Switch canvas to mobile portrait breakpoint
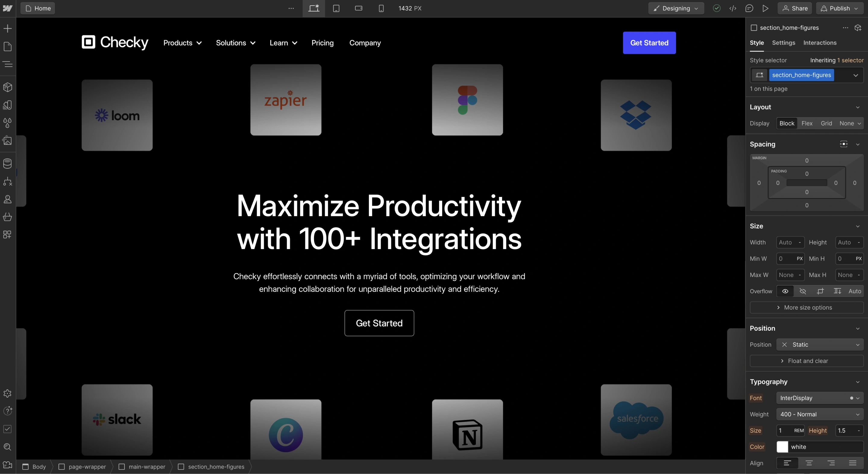 (x=381, y=8)
